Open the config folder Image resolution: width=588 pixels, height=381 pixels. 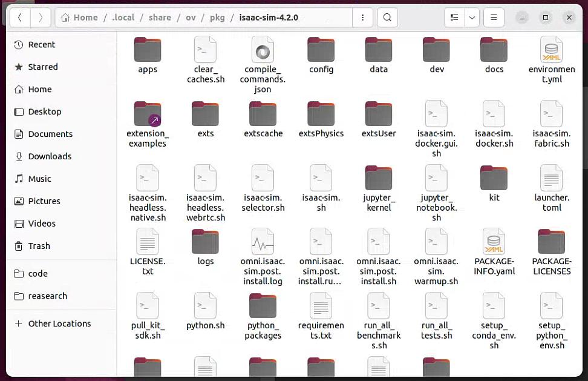tap(321, 56)
